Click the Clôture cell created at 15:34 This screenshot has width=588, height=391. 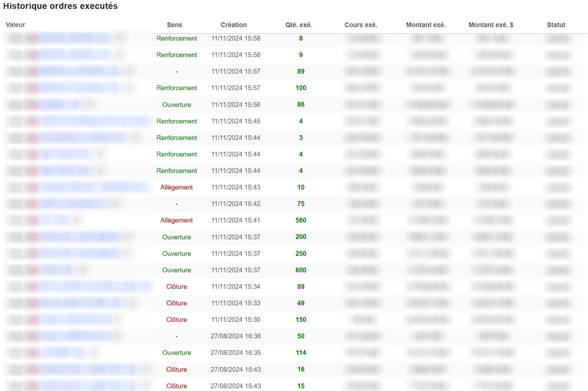pyautogui.click(x=176, y=286)
